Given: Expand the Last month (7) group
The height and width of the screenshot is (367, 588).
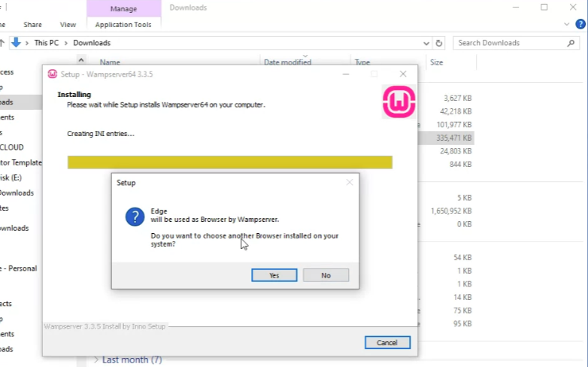Looking at the screenshot, I should (96, 360).
